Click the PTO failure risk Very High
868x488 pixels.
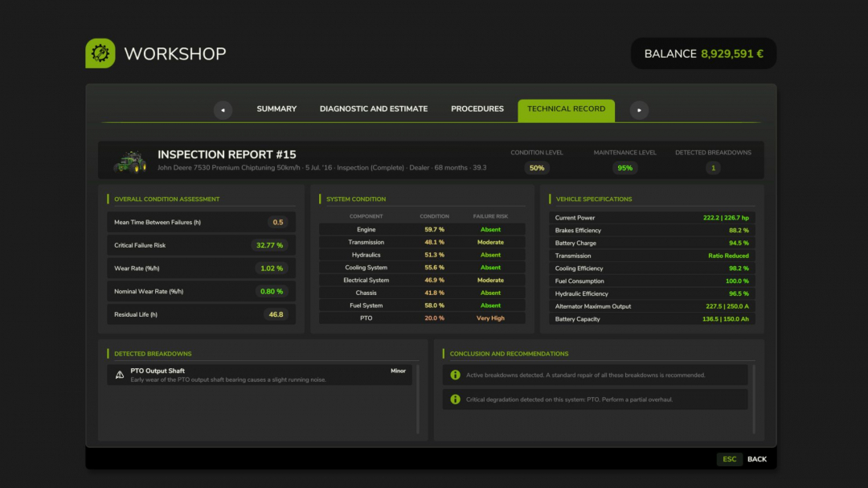coord(490,318)
